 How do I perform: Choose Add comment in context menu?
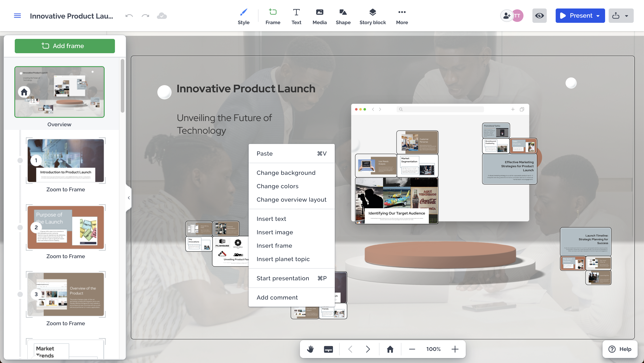292,298
